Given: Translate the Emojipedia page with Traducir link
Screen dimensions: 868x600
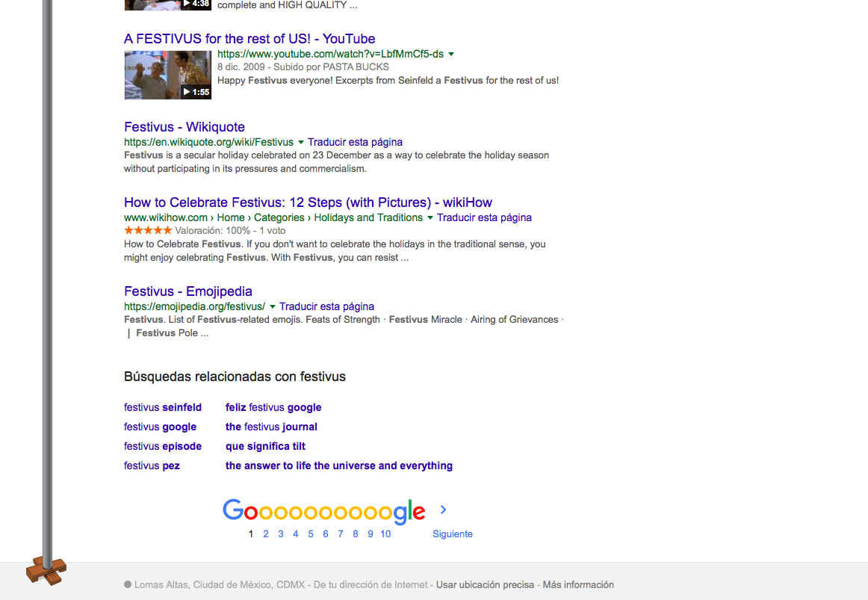Looking at the screenshot, I should [326, 306].
